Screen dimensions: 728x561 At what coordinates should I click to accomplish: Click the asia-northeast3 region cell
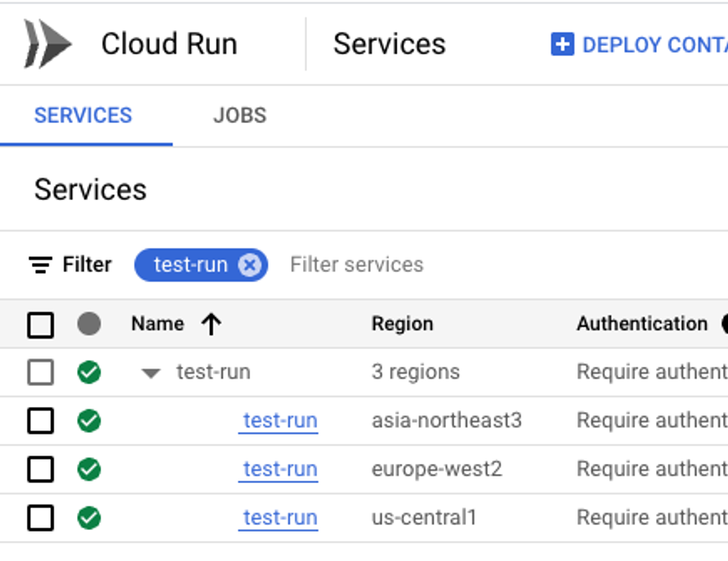(x=447, y=420)
